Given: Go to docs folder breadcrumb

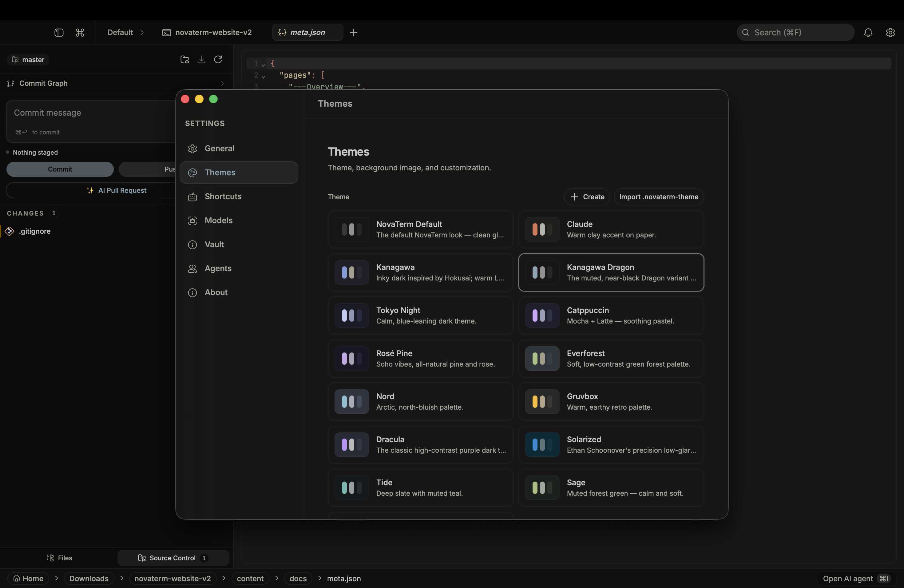Looking at the screenshot, I should (298, 578).
